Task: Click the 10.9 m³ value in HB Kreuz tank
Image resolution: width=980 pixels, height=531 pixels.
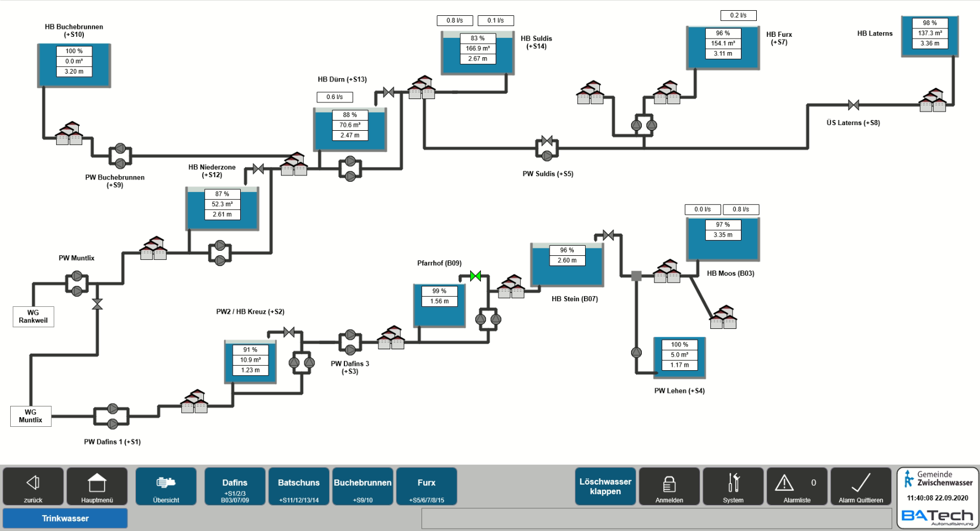Action: [x=250, y=360]
